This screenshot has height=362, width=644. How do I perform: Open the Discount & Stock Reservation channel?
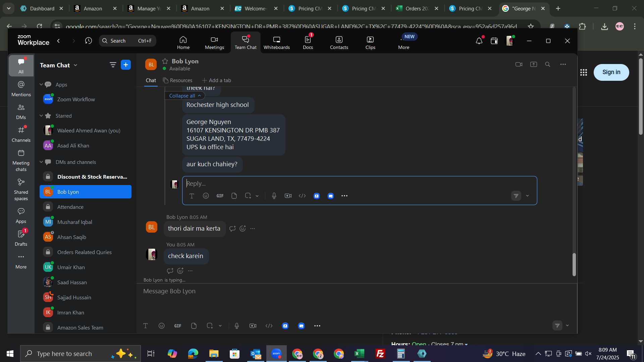pyautogui.click(x=86, y=177)
